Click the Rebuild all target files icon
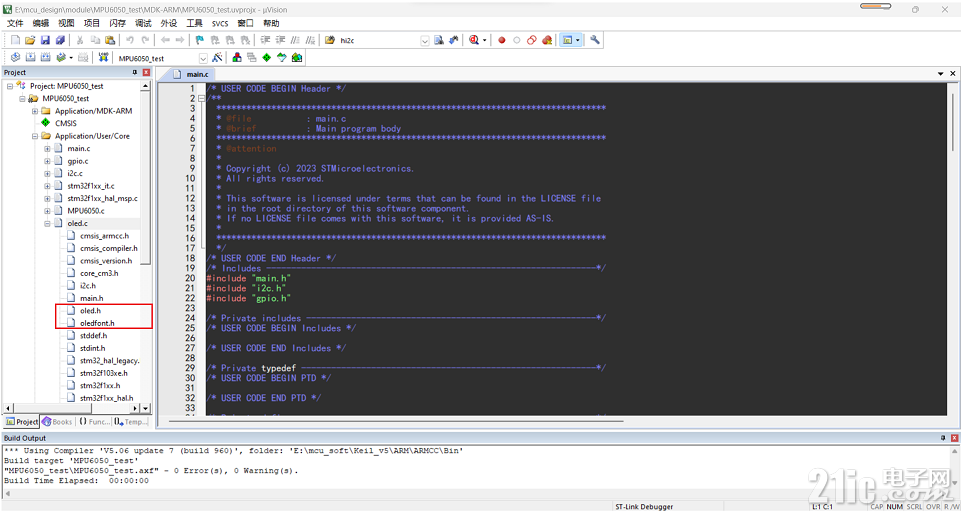962x511 pixels. pos(45,58)
